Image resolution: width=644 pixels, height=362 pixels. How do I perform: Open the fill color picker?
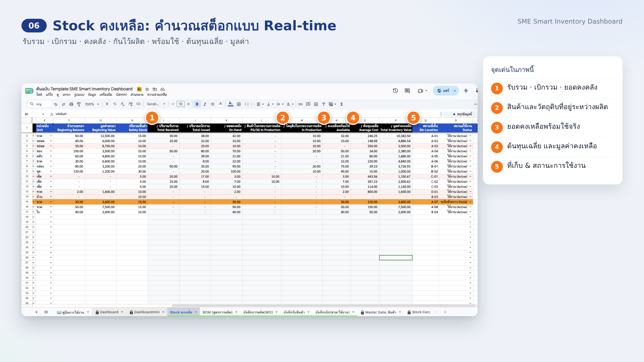pos(230,104)
